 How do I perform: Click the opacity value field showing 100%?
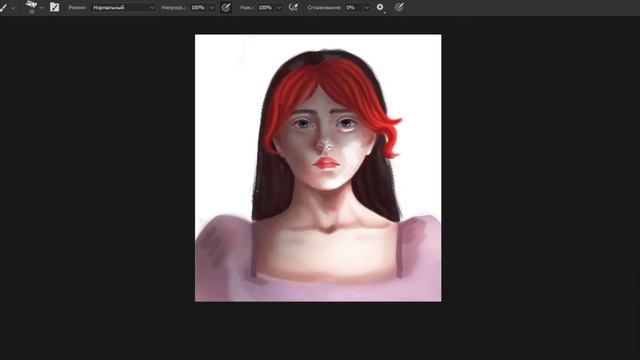coord(198,7)
